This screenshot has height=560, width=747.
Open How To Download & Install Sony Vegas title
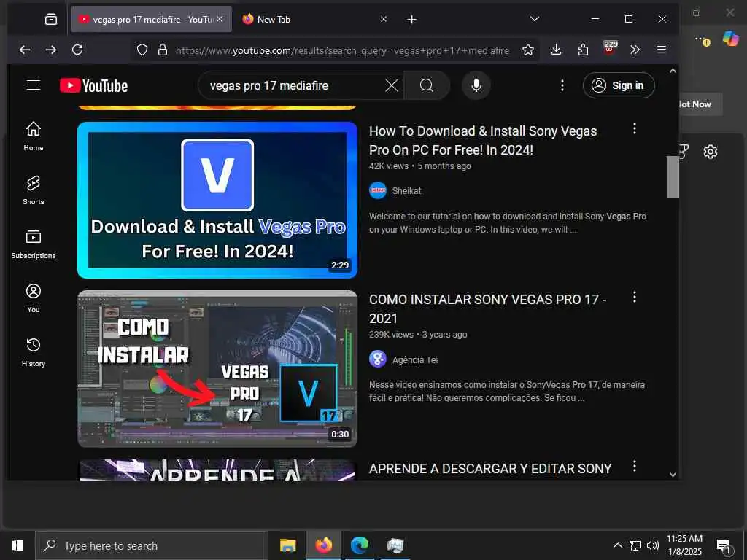coord(483,141)
